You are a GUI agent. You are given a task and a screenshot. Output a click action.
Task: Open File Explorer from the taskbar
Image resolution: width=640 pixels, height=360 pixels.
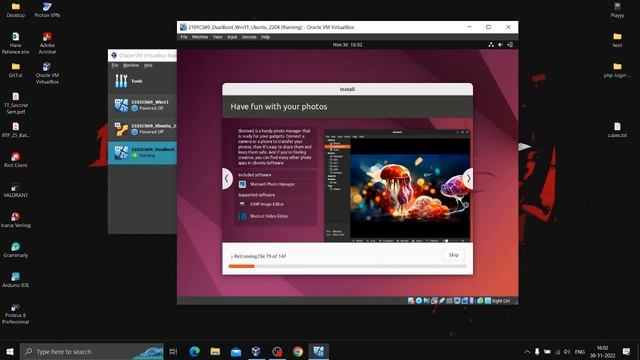point(215,351)
